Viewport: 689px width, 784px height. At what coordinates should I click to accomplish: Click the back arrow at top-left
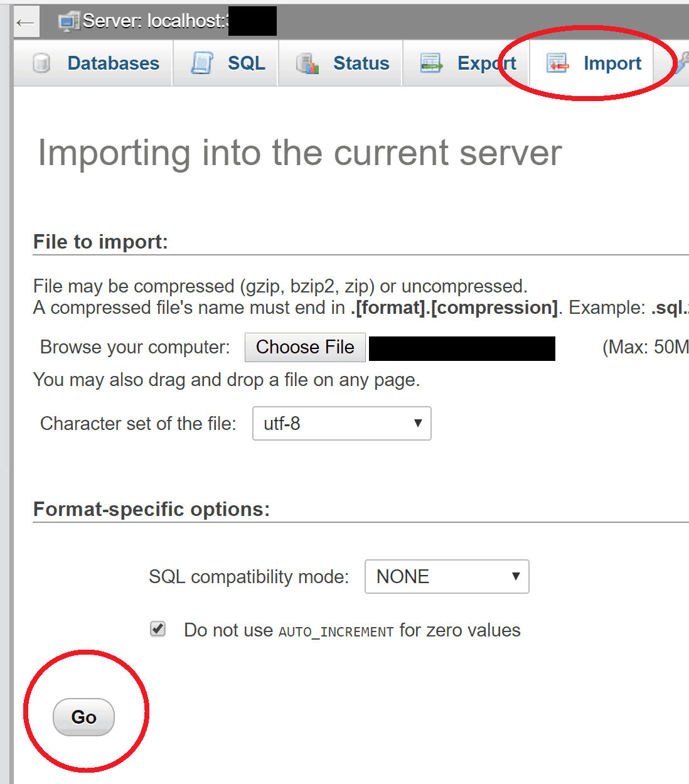coord(26,23)
